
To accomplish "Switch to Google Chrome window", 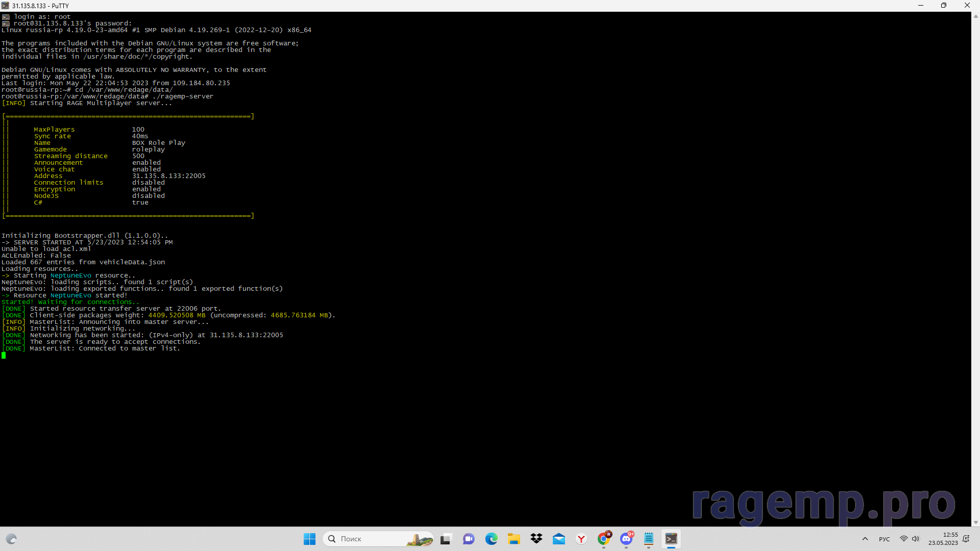I will pyautogui.click(x=604, y=539).
